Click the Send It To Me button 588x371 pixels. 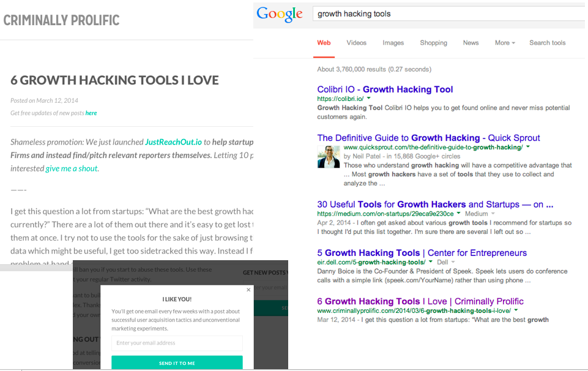click(x=177, y=363)
